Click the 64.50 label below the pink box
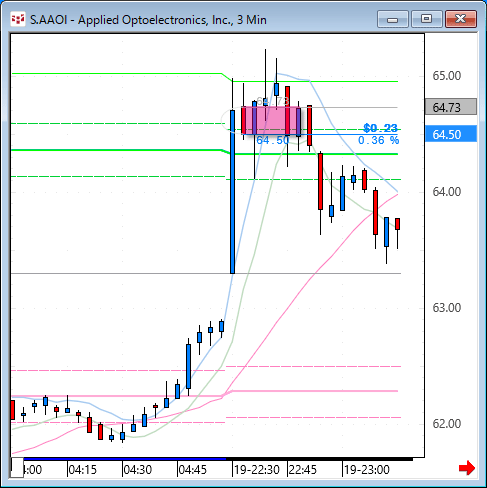This screenshot has width=487, height=488. tap(273, 140)
